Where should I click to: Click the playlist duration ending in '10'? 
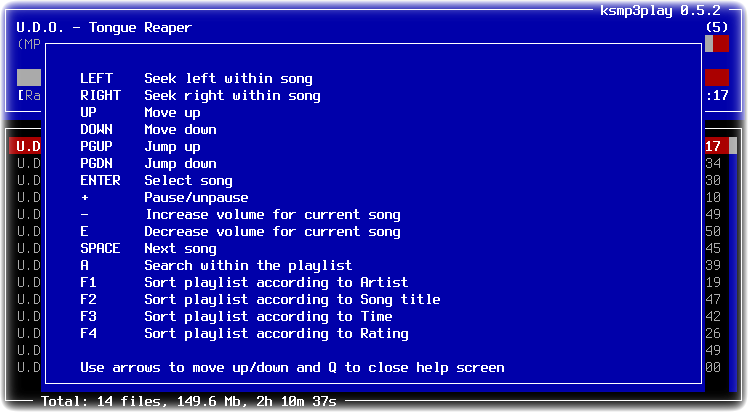pos(713,197)
